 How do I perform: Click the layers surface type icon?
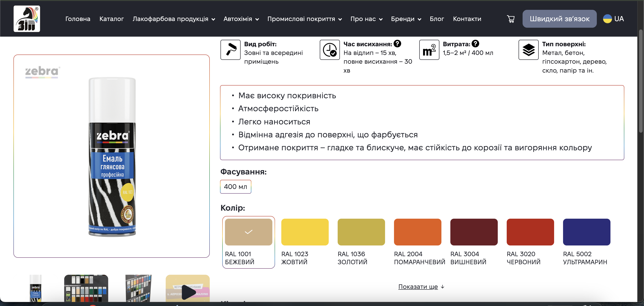point(528,50)
